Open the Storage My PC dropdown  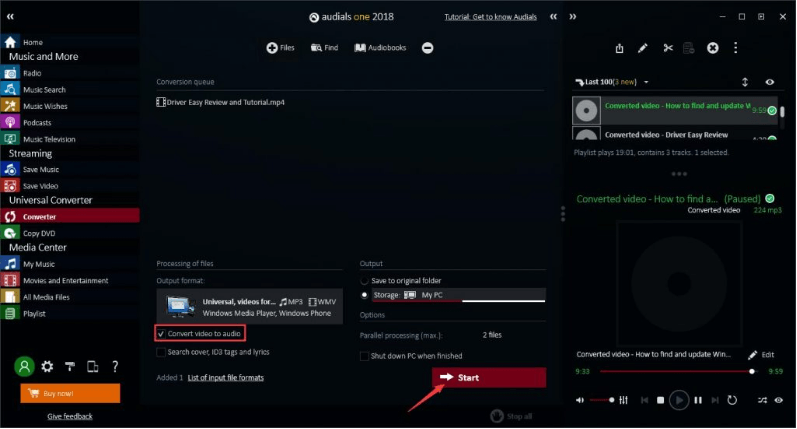pos(459,295)
